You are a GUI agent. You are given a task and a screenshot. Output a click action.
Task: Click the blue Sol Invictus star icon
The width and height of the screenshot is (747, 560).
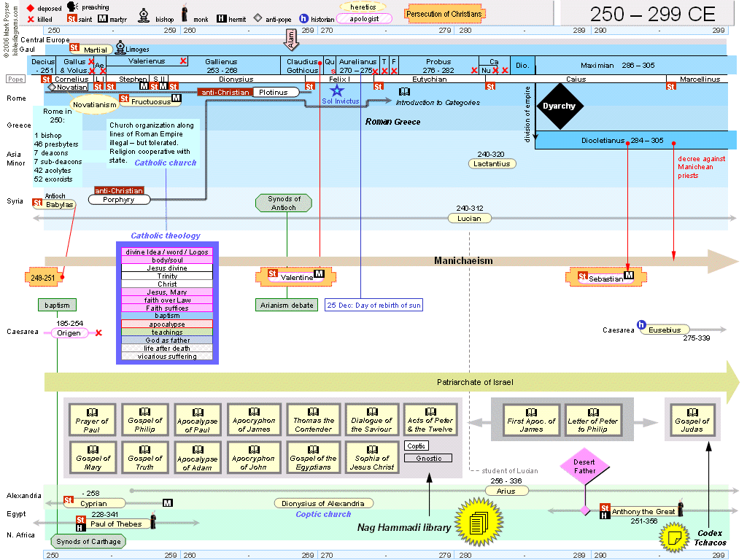click(336, 90)
